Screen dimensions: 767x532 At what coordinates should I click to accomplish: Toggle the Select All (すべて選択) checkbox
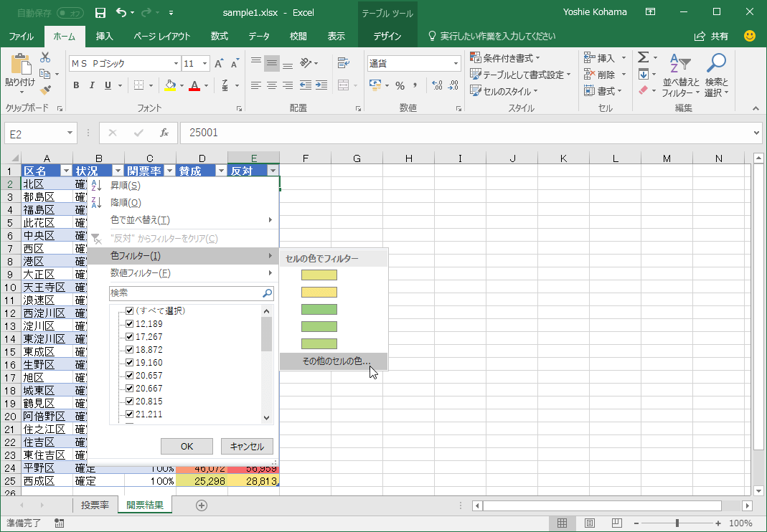click(130, 310)
